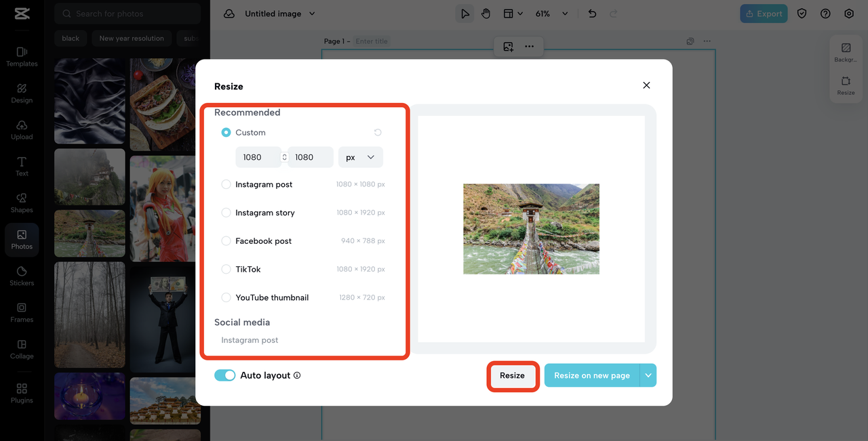Image resolution: width=868 pixels, height=441 pixels.
Task: Select the New year resolution tag
Action: (132, 39)
